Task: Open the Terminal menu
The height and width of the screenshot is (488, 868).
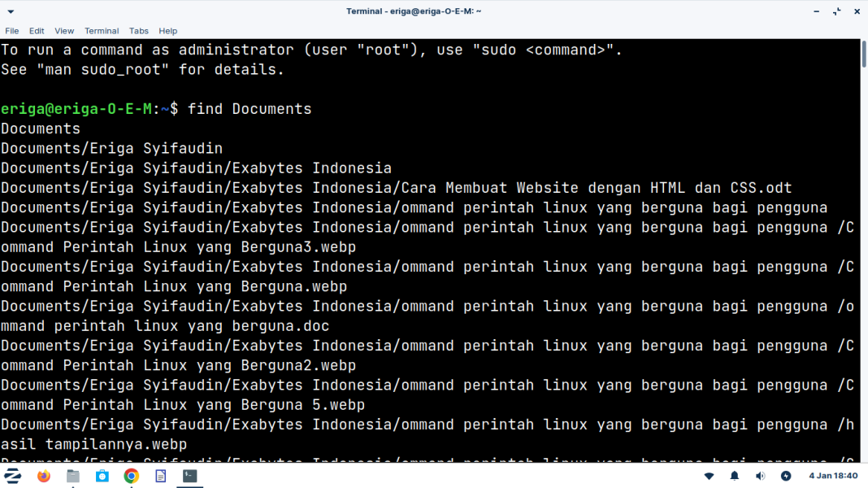Action: 102,31
